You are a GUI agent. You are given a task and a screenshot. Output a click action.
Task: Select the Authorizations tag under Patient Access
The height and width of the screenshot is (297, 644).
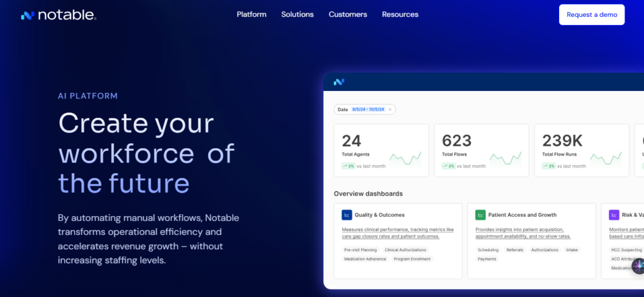pyautogui.click(x=545, y=250)
